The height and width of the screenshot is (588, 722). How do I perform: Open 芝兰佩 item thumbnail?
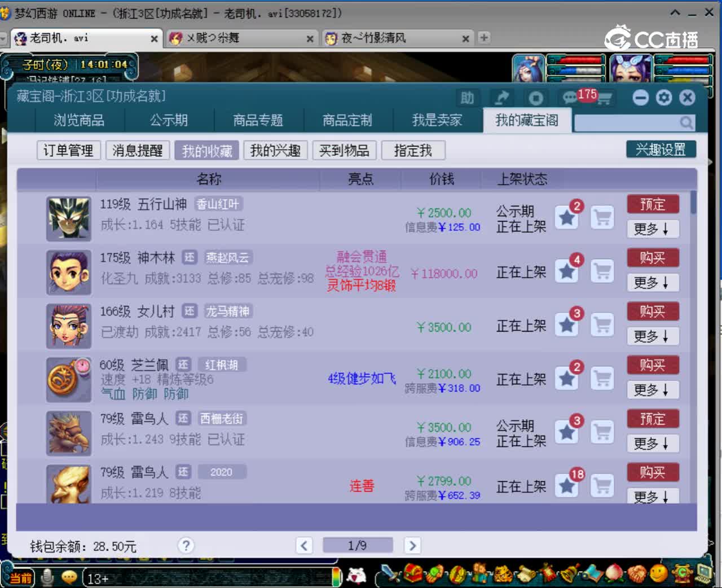coord(69,380)
